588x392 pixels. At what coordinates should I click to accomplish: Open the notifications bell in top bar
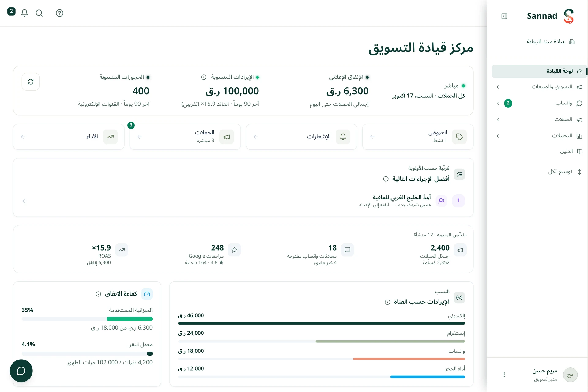[x=24, y=13]
